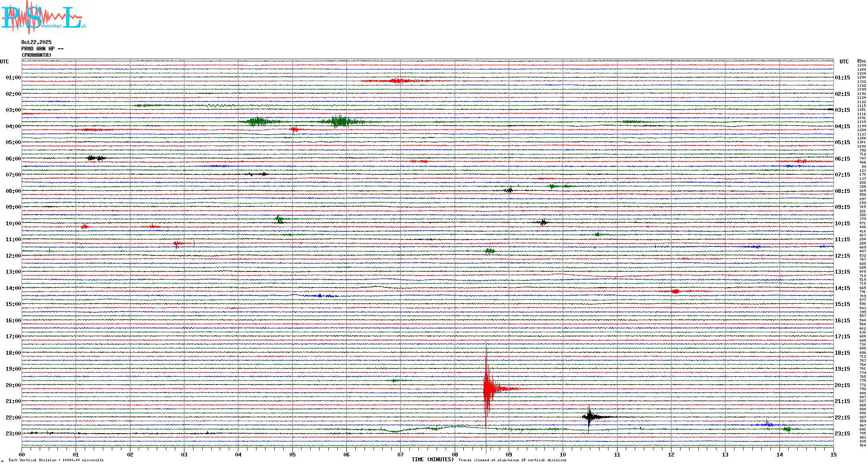Click the 00 minute tick label at bottom

tap(22, 455)
